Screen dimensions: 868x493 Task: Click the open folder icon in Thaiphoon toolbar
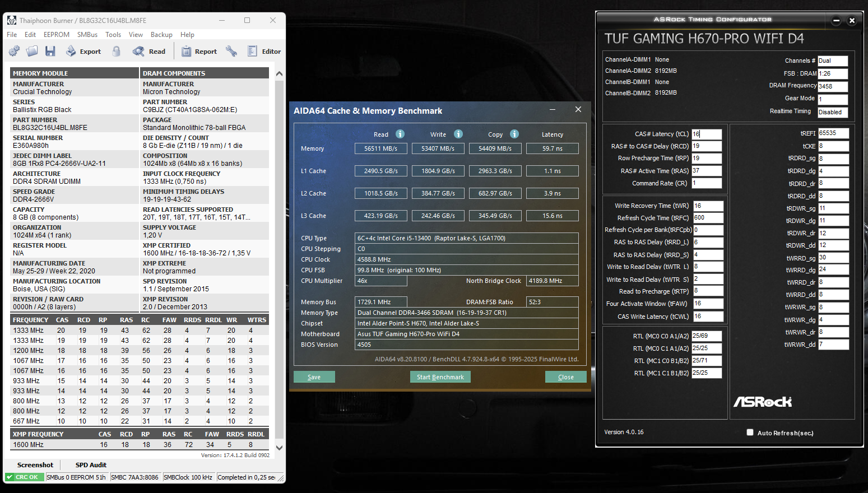pos(32,51)
